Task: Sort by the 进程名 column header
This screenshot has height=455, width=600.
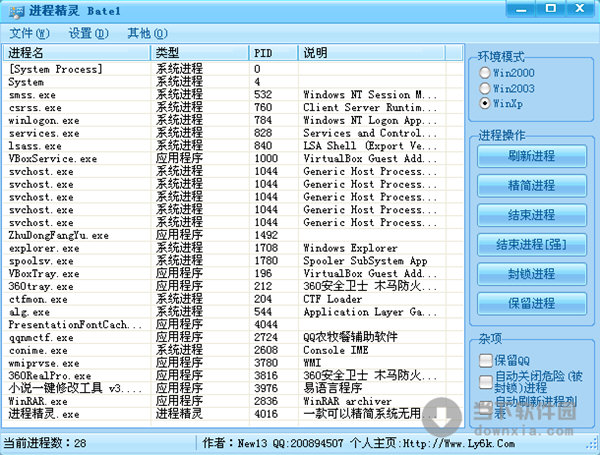Action: pyautogui.click(x=77, y=53)
